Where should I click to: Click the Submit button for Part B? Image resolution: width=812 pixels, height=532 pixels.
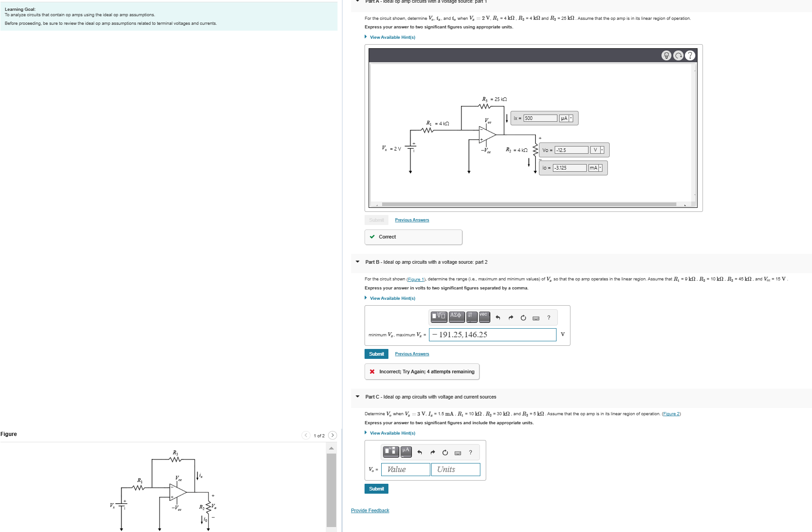pyautogui.click(x=376, y=354)
